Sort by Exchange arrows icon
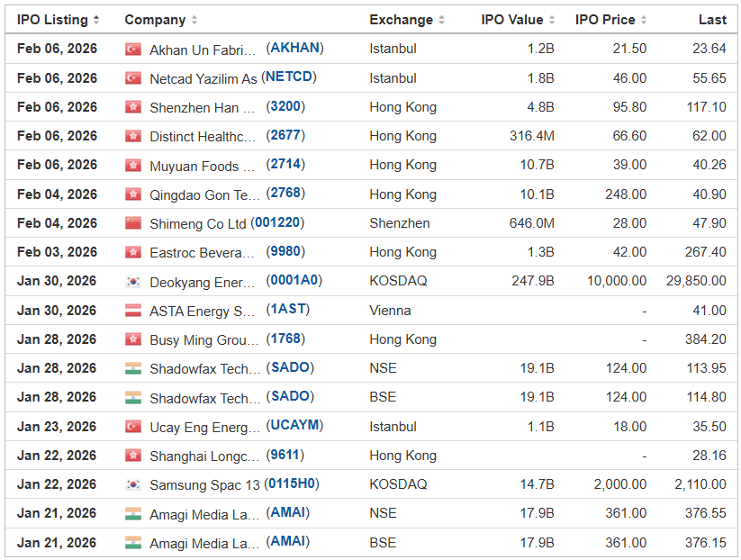741x560 pixels. pyautogui.click(x=441, y=20)
